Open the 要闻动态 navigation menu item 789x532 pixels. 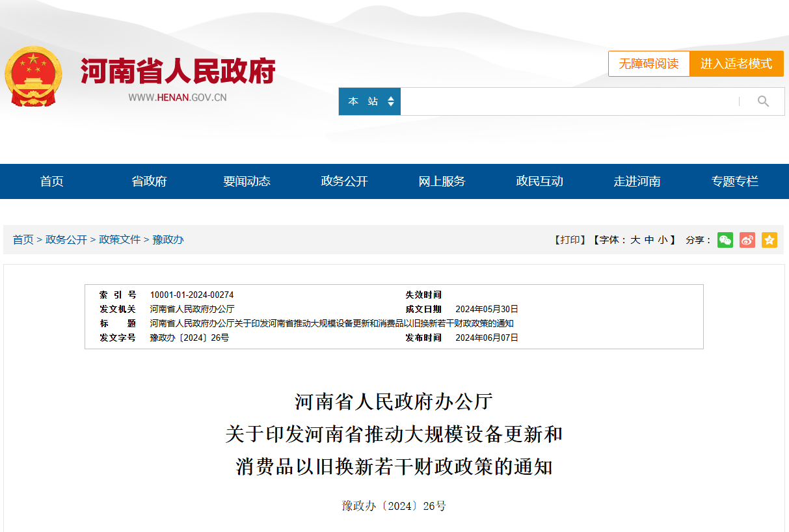[247, 181]
